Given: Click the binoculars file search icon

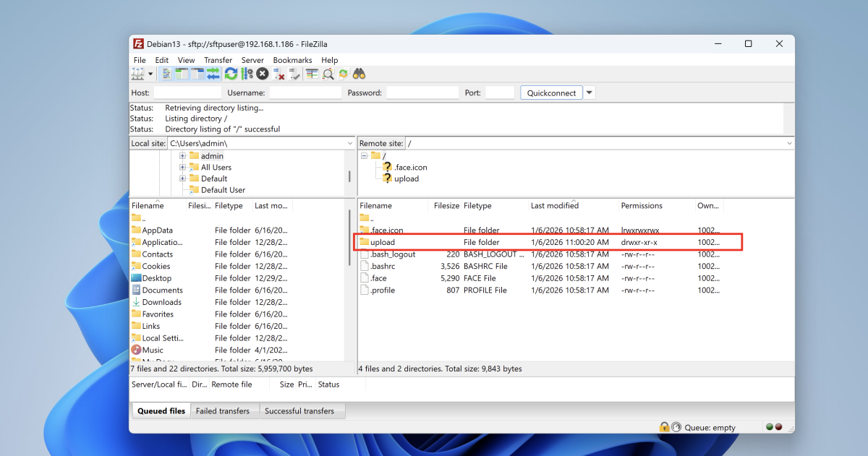Looking at the screenshot, I should [359, 74].
